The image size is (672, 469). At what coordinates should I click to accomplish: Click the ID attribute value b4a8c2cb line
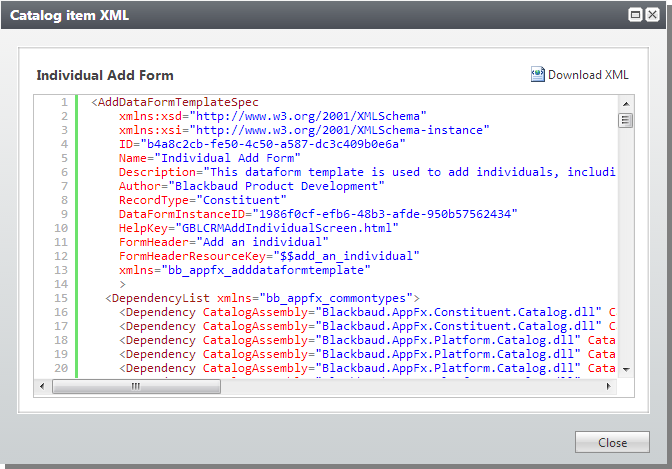coord(262,144)
